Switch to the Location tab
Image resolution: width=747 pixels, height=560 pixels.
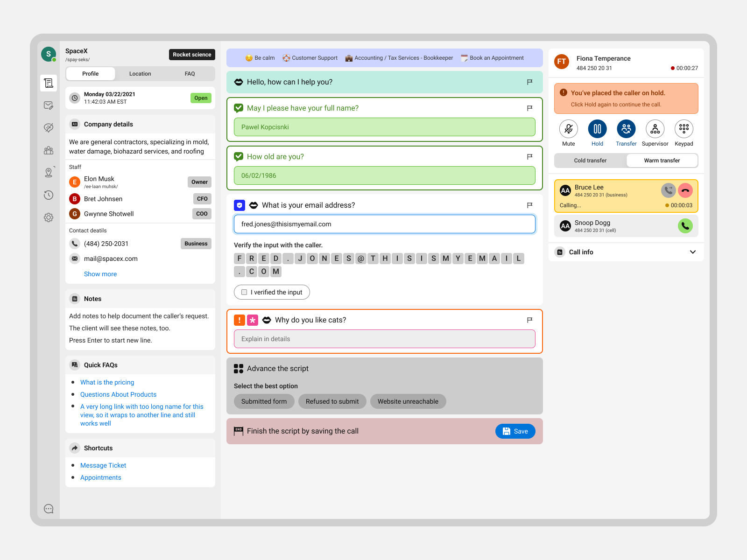[x=140, y=74]
